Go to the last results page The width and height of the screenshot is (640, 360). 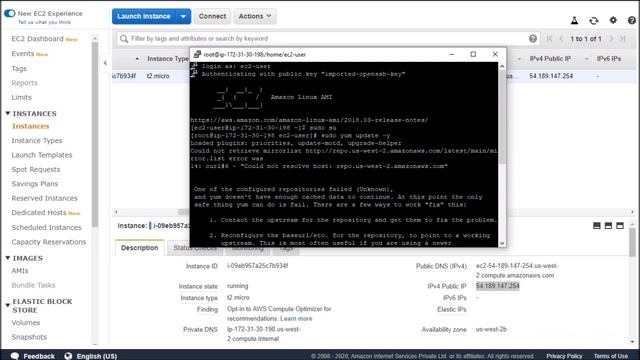[x=622, y=38]
